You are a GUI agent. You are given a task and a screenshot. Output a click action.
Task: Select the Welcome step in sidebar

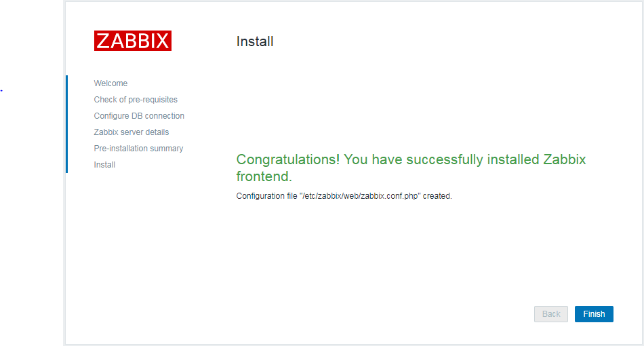110,83
